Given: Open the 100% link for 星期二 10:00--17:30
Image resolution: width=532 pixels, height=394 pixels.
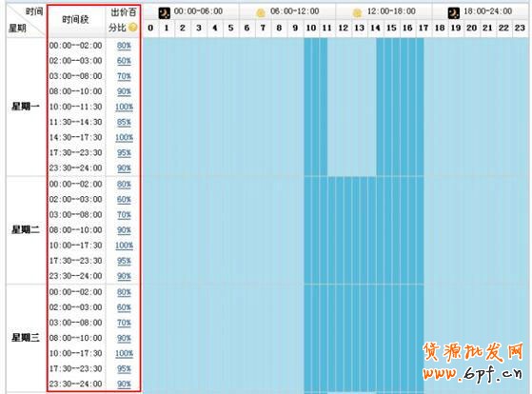Looking at the screenshot, I should point(124,246).
